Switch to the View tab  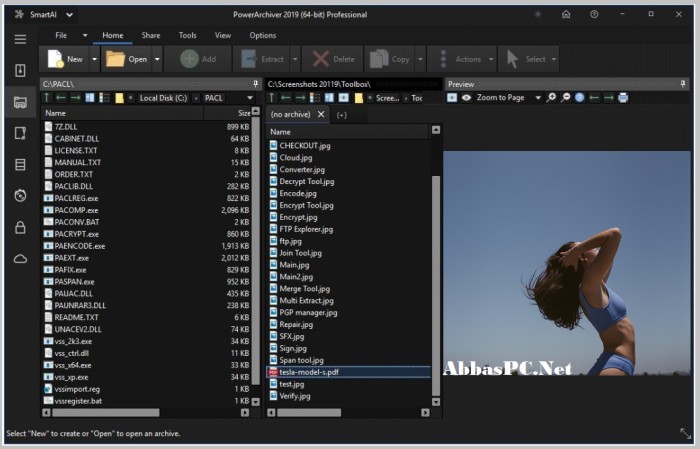pos(223,35)
